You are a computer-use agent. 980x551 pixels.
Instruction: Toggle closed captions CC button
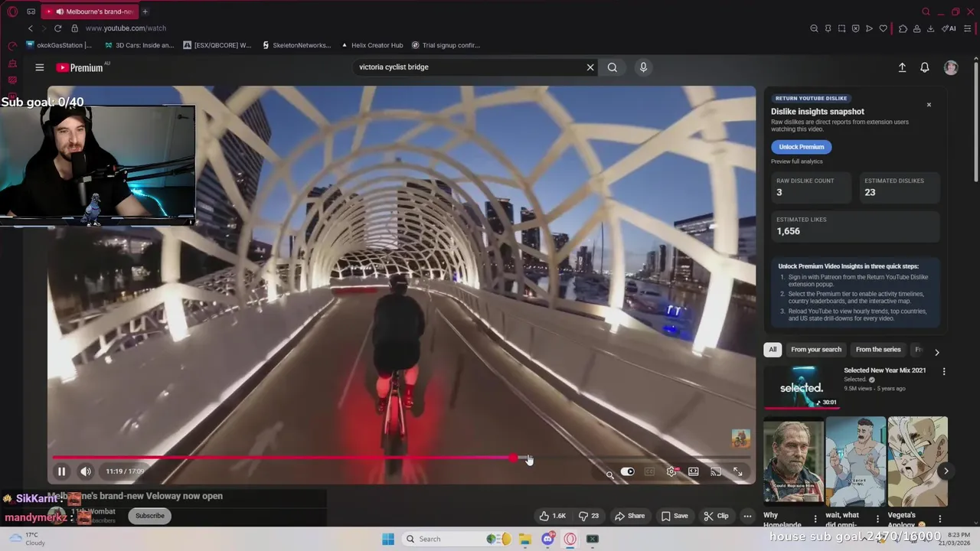point(649,471)
